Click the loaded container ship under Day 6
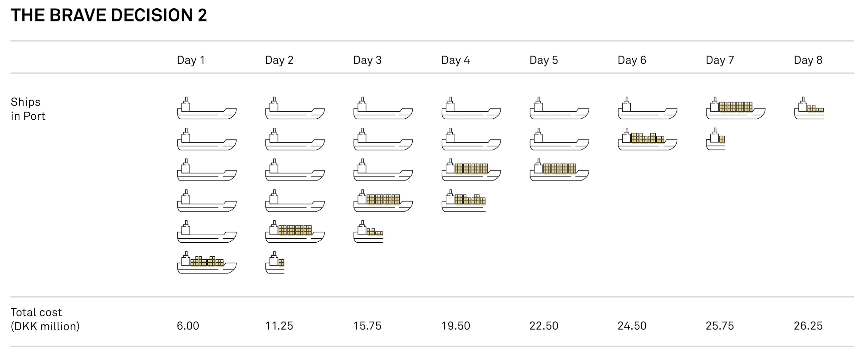This screenshot has height=363, width=868. pyautogui.click(x=647, y=140)
